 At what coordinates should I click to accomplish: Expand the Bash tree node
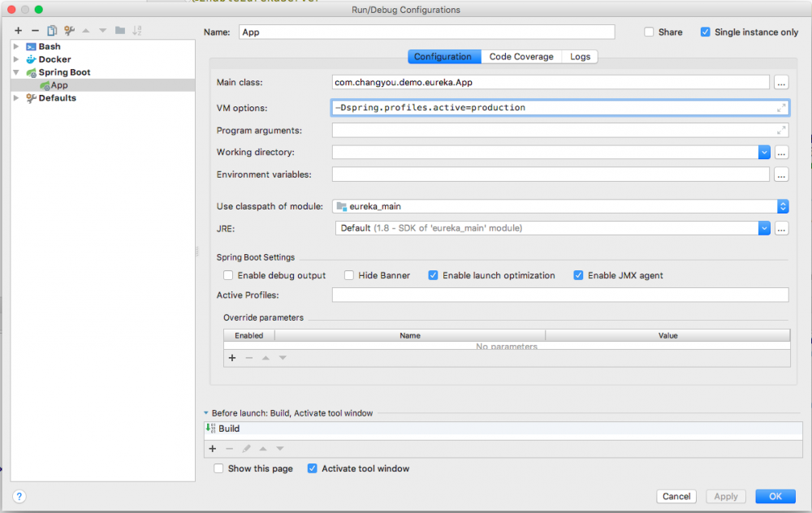point(16,46)
